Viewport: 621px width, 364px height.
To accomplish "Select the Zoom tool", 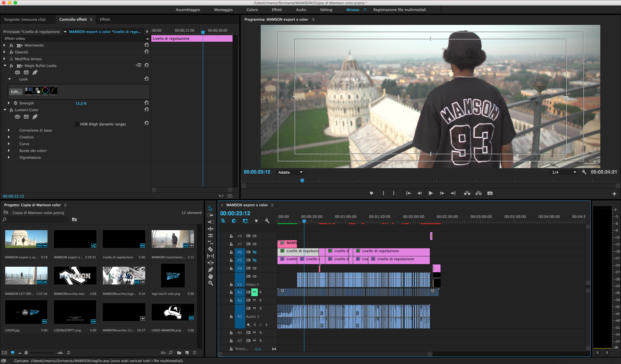I will point(211,283).
